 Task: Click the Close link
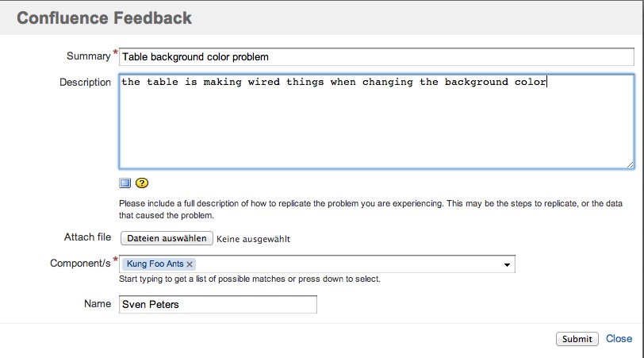tap(619, 339)
